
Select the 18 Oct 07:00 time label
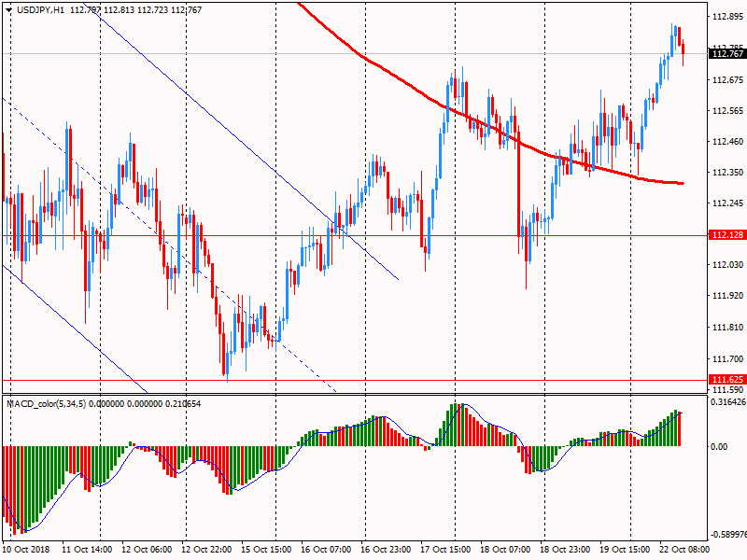(x=505, y=550)
